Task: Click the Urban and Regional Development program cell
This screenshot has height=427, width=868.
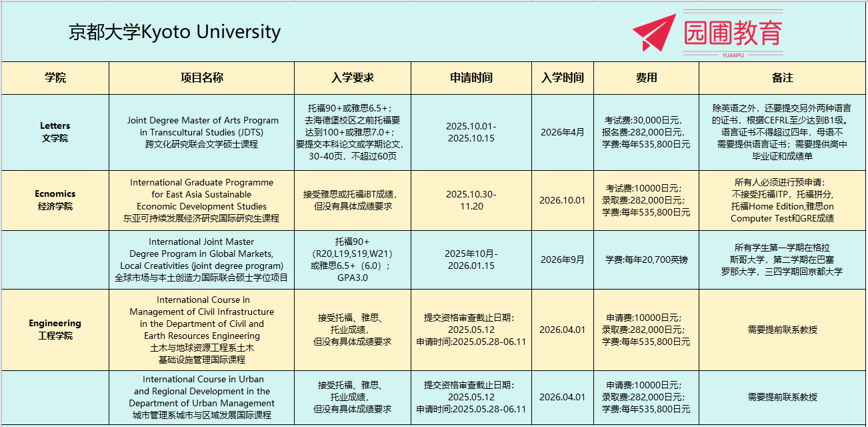Action: click(201, 397)
